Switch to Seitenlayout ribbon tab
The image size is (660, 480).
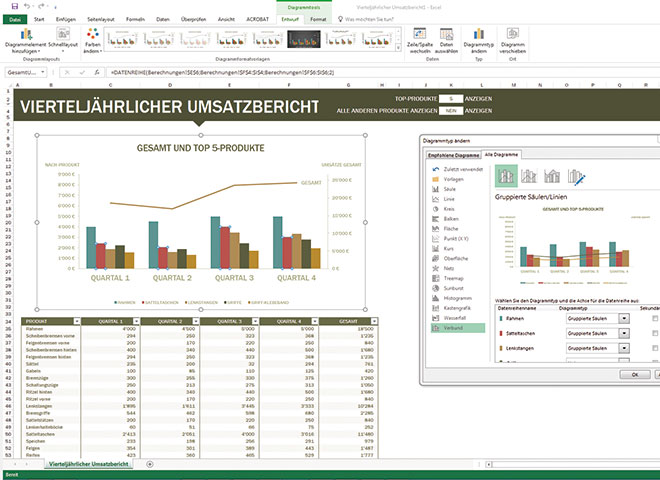[101, 19]
